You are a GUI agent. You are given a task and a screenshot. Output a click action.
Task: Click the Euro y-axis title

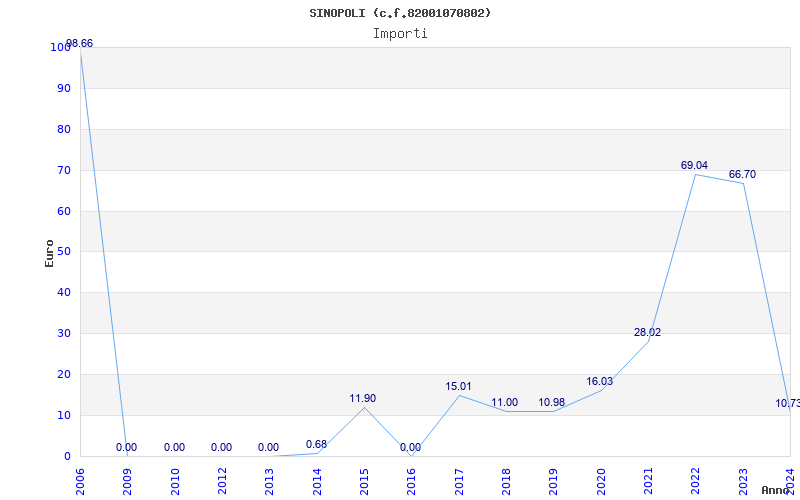tap(49, 253)
